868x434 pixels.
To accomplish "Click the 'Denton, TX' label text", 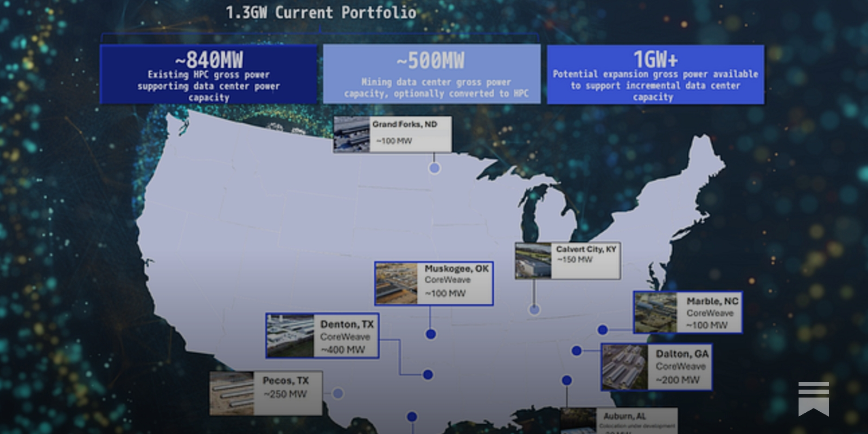I will tap(347, 324).
